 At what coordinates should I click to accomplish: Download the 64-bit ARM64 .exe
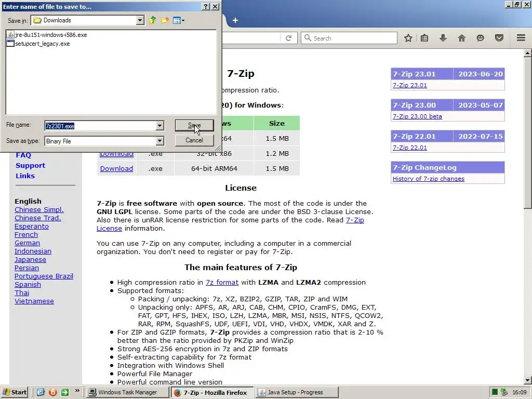(x=116, y=169)
